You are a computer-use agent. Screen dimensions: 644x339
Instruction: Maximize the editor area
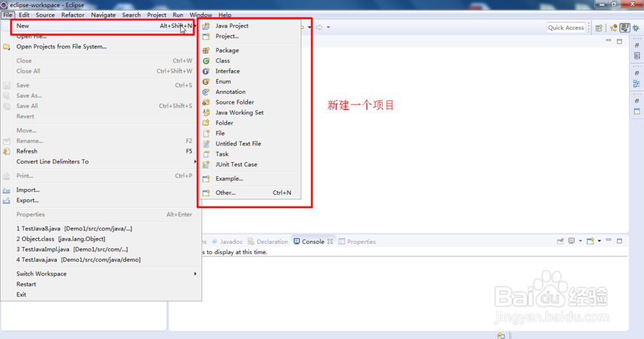pos(620,41)
